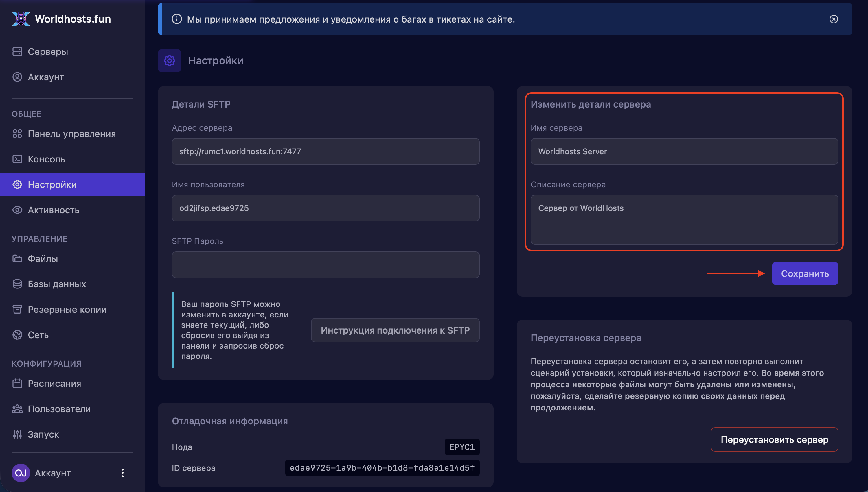Open the Пользователи menu item
Image resolution: width=868 pixels, height=492 pixels.
click(x=59, y=409)
